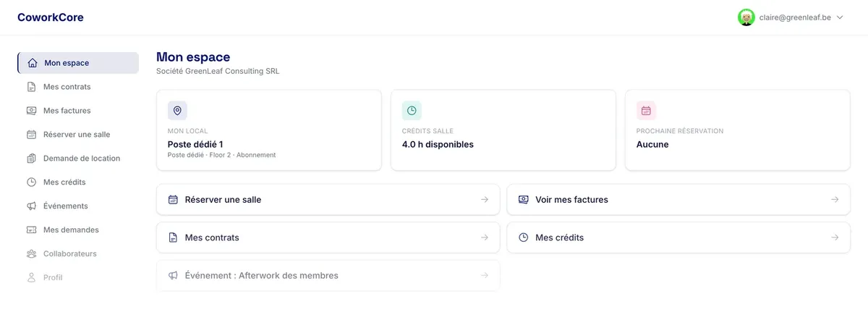
Task: Select Réserver une salle in sidebar menu
Action: [78, 135]
